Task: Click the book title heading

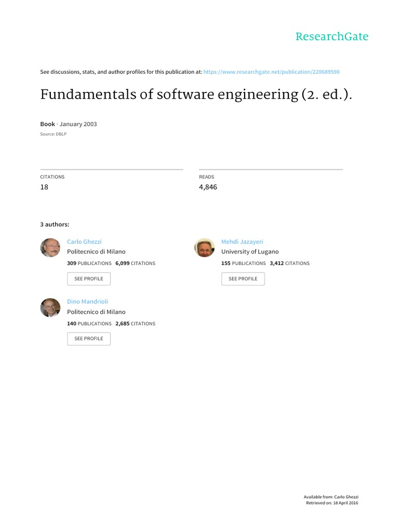Action: (x=192, y=96)
